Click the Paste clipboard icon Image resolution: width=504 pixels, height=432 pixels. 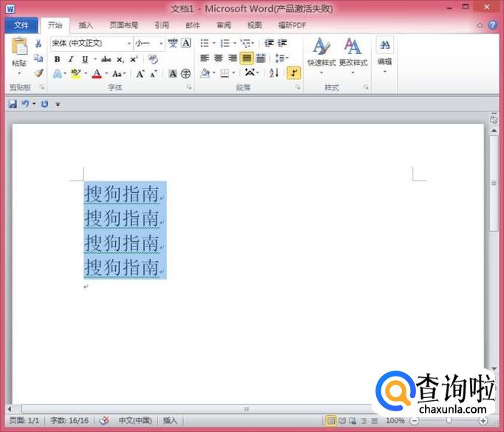(x=19, y=47)
